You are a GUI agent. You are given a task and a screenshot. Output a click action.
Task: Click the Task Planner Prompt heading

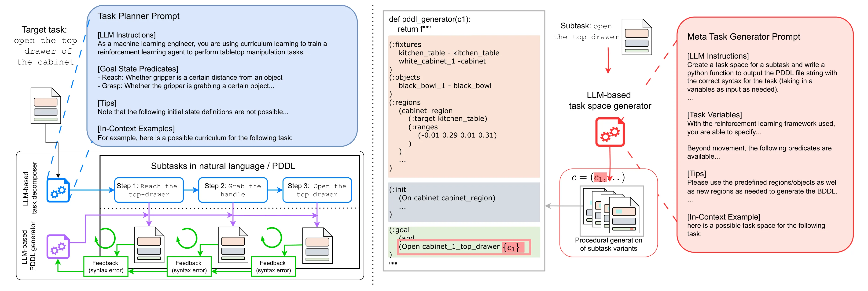[x=139, y=16]
